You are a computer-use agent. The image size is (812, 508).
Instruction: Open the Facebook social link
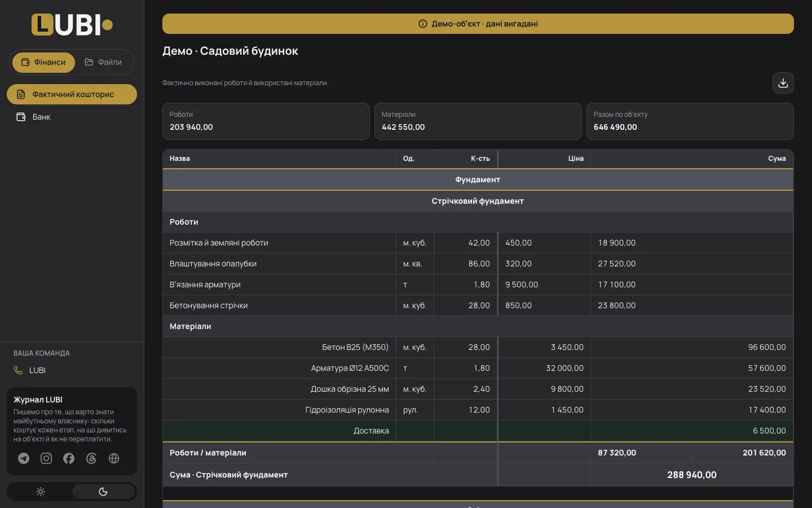click(x=69, y=458)
